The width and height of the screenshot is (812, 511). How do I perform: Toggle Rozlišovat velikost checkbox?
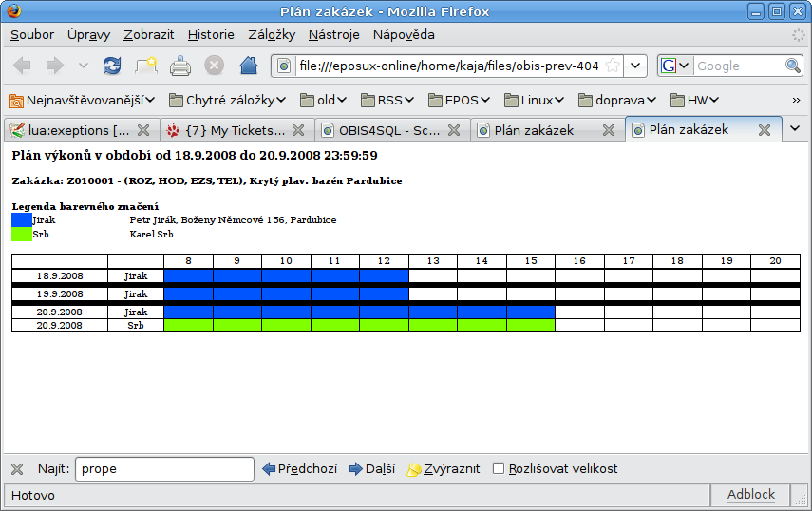point(499,468)
